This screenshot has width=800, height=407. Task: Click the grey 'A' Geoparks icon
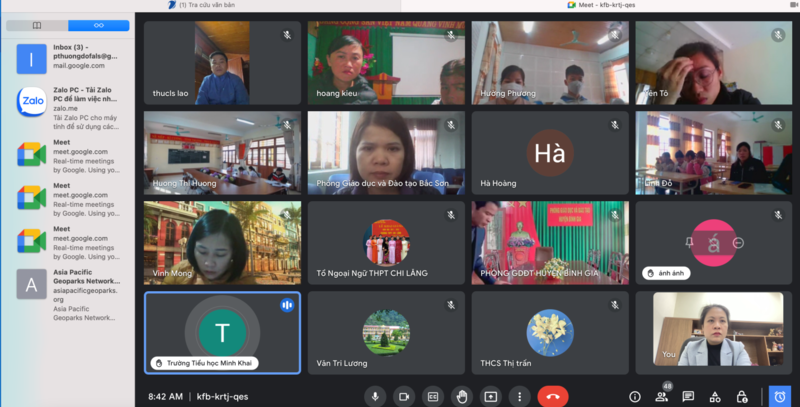[x=32, y=284]
